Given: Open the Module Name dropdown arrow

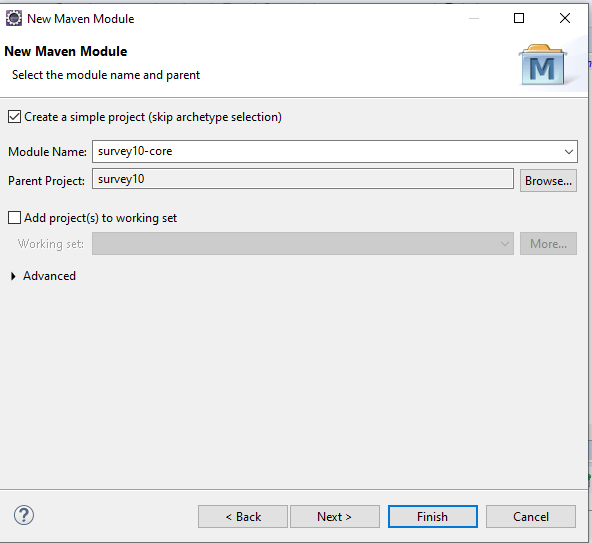Looking at the screenshot, I should [x=569, y=152].
